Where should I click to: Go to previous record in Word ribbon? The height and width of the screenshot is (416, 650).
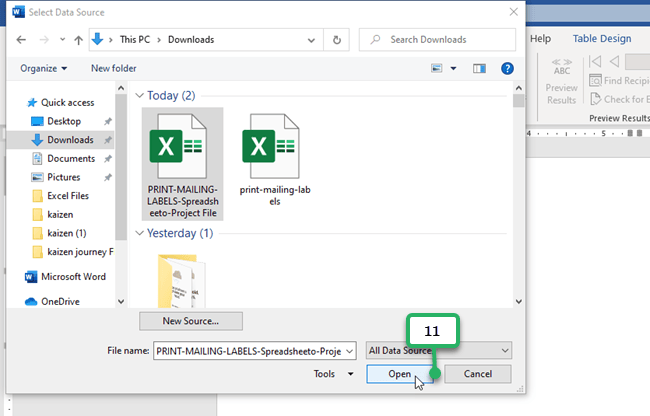[614, 62]
